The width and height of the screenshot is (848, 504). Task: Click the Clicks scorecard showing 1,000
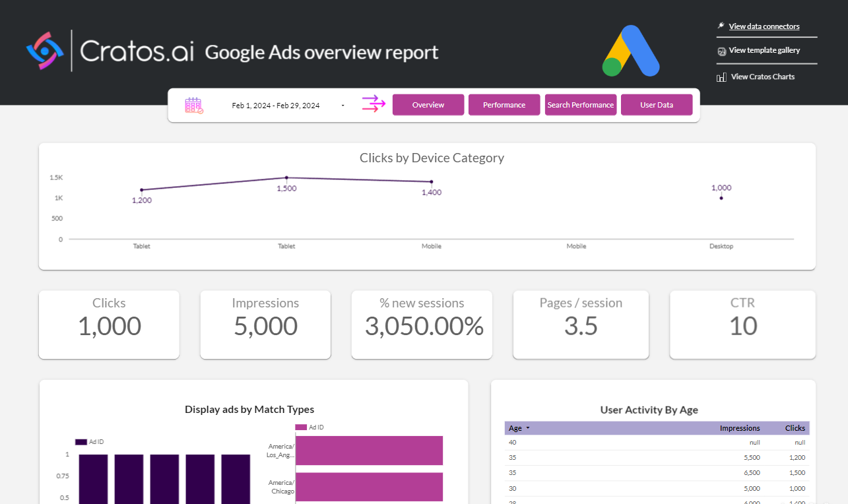(x=109, y=325)
